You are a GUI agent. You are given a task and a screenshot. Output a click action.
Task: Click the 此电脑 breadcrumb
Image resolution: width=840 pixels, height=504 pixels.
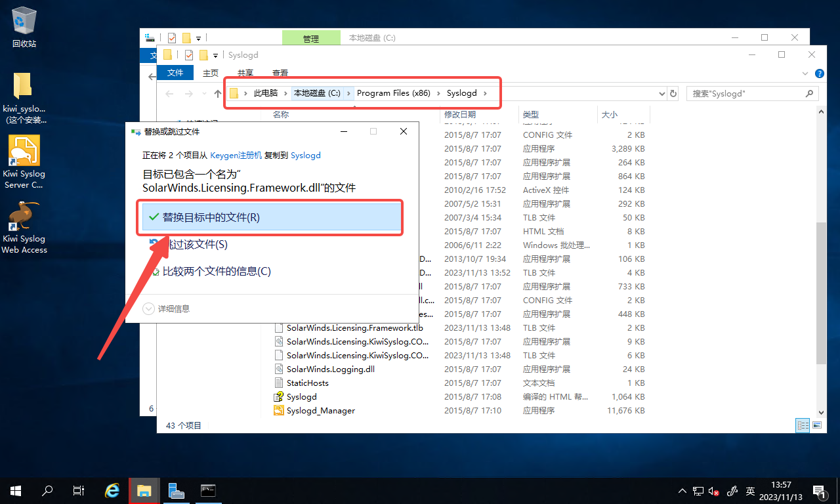pyautogui.click(x=266, y=93)
